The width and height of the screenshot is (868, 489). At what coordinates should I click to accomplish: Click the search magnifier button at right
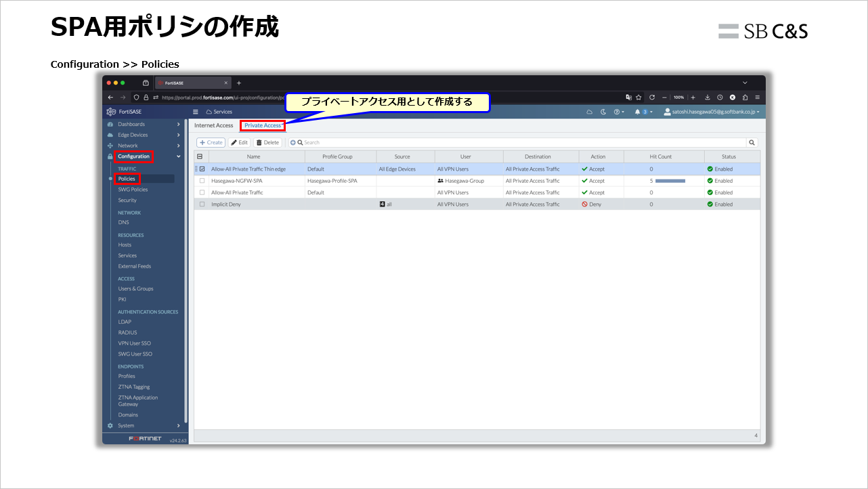pos(752,142)
